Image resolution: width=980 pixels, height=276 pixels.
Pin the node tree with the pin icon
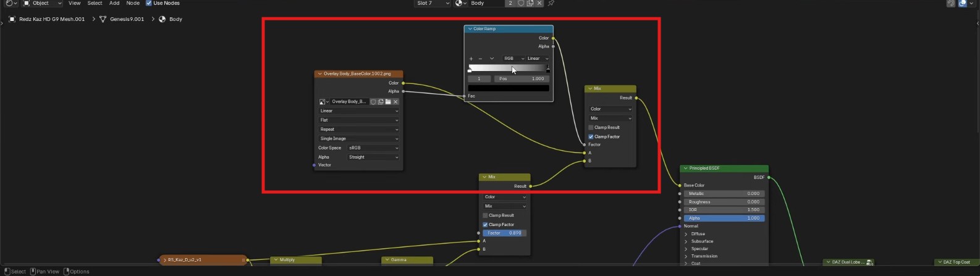pos(551,3)
